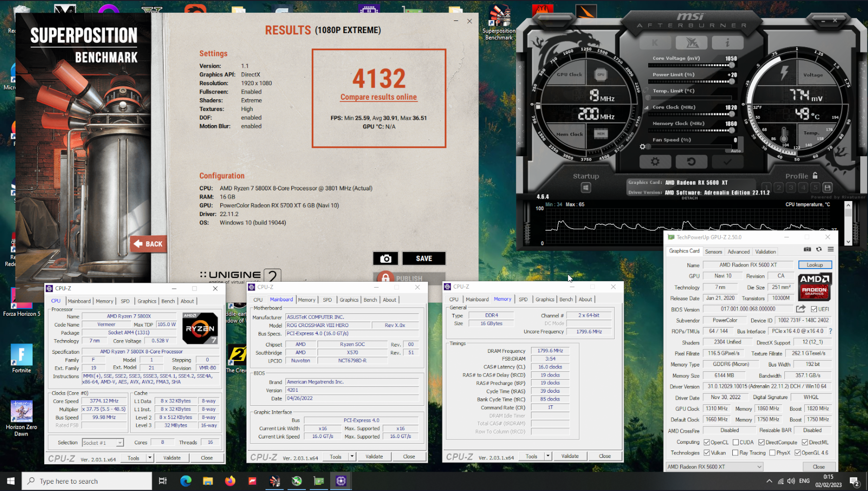This screenshot has height=491, width=868.
Task: Toggle the fan speed Auto button in Afterburner
Action: pyautogui.click(x=736, y=151)
